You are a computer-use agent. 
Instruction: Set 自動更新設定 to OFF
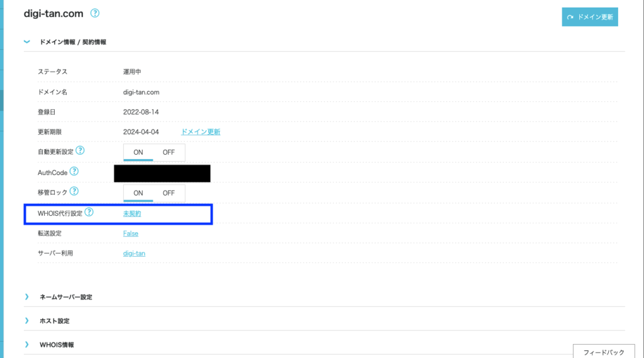[x=169, y=152]
